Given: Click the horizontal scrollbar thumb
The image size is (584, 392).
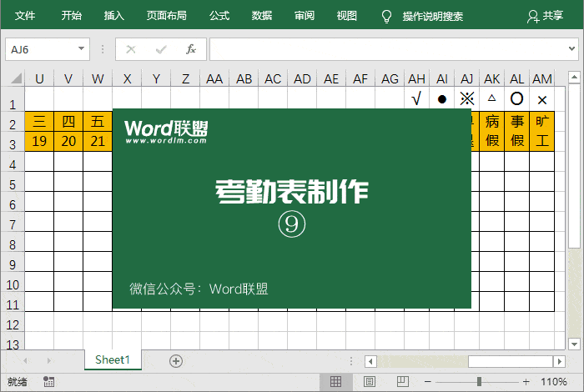Looking at the screenshot, I should click(511, 361).
